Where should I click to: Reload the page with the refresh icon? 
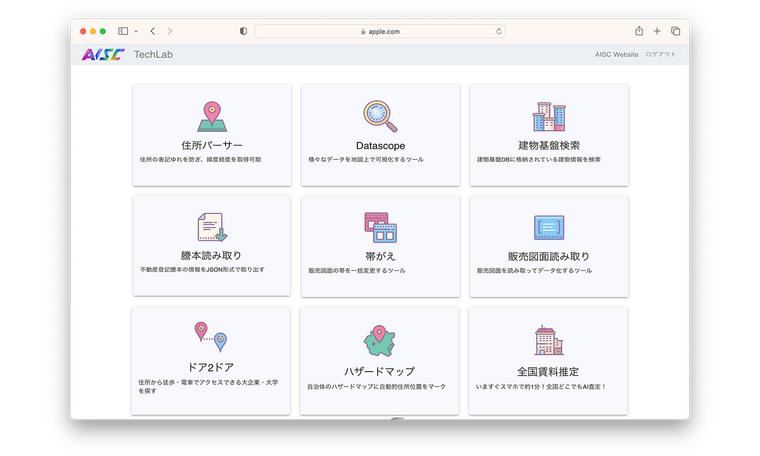(x=497, y=32)
